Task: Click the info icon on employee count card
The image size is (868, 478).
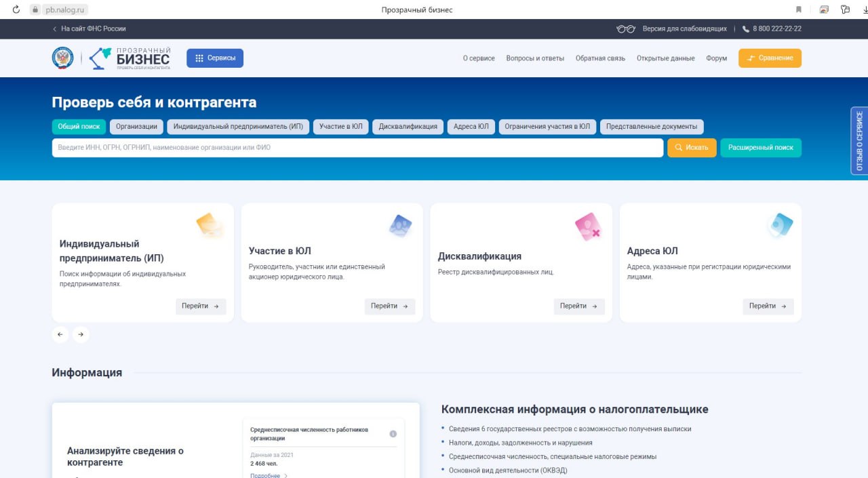Action: tap(393, 434)
